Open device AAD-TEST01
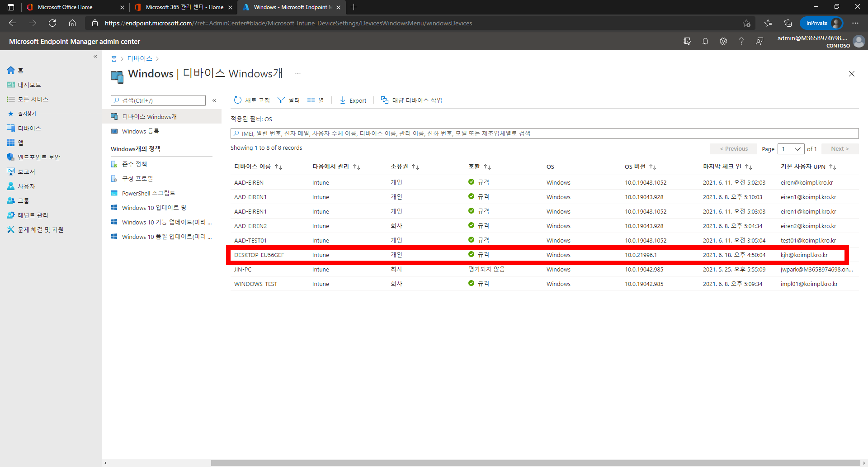 tap(250, 241)
